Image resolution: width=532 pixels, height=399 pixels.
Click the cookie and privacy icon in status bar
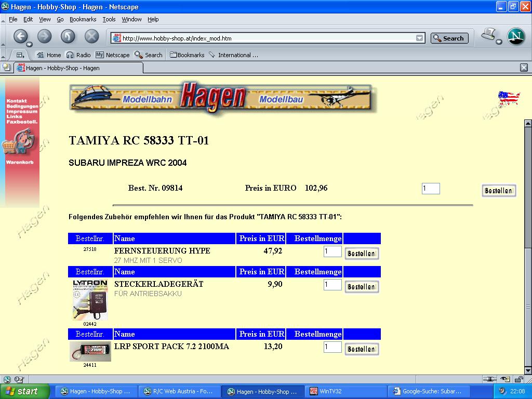505,379
